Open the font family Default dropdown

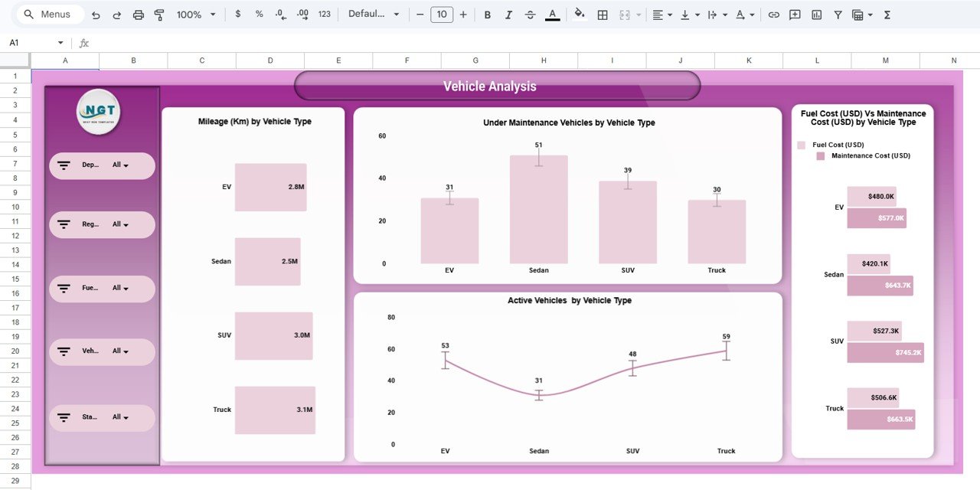point(374,14)
